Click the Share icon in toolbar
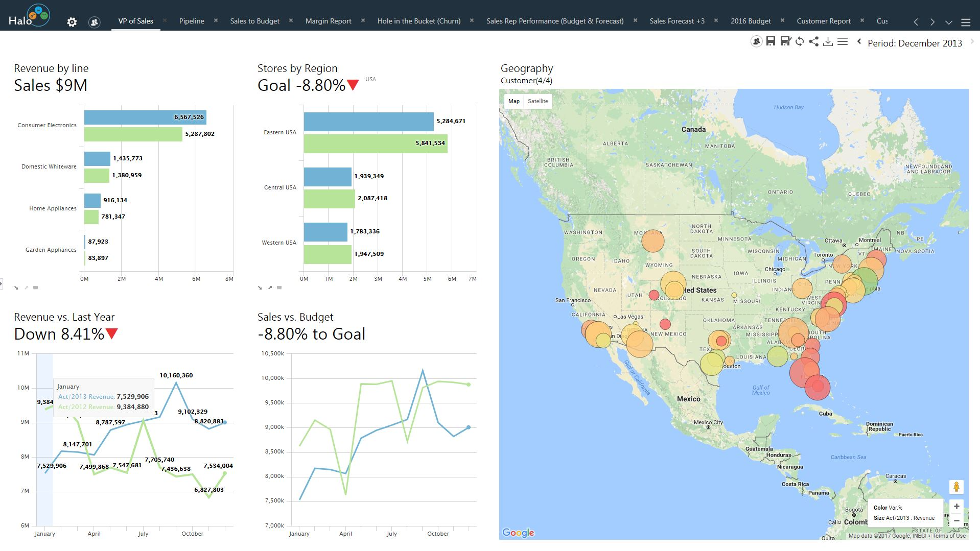This screenshot has width=980, height=551. pos(814,42)
